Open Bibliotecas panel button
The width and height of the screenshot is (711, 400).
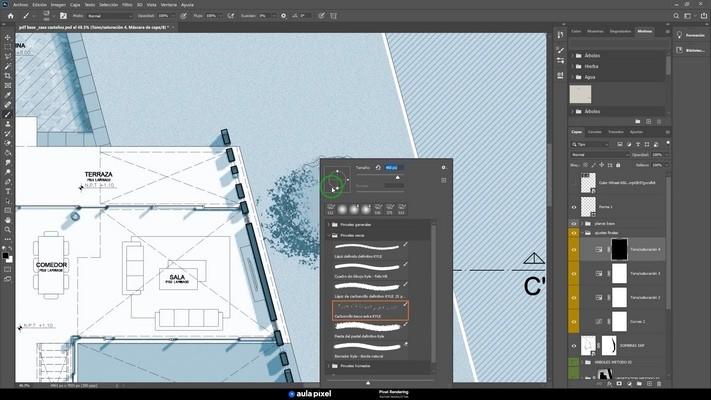(x=691, y=50)
